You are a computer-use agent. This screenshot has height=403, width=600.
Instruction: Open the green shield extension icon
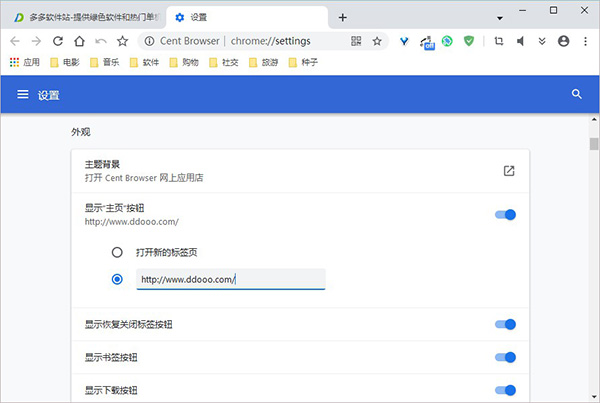(x=469, y=41)
